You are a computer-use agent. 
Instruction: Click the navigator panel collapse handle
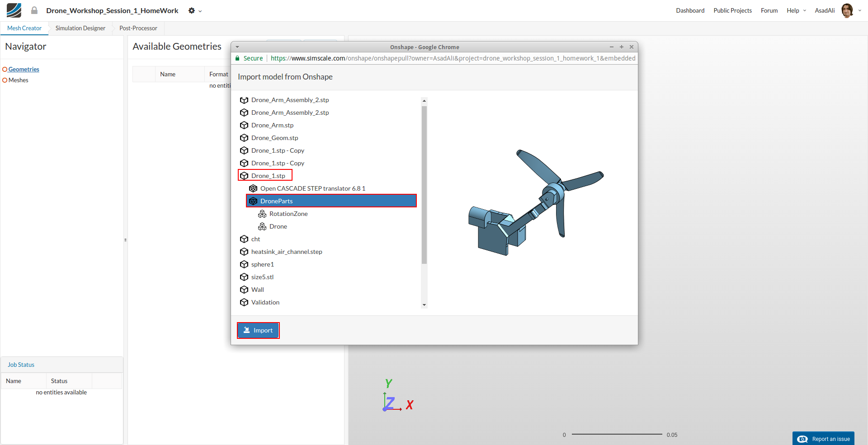click(125, 240)
